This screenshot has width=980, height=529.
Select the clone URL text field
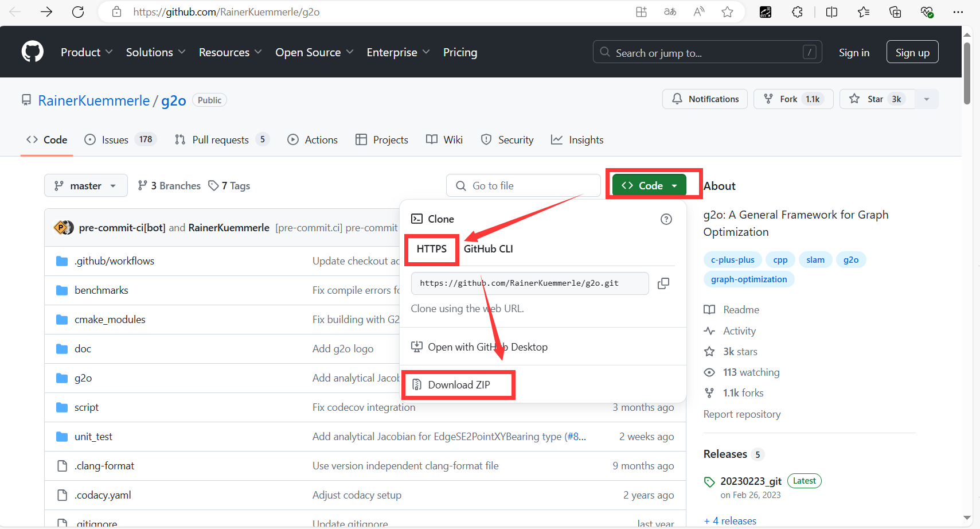pos(530,283)
